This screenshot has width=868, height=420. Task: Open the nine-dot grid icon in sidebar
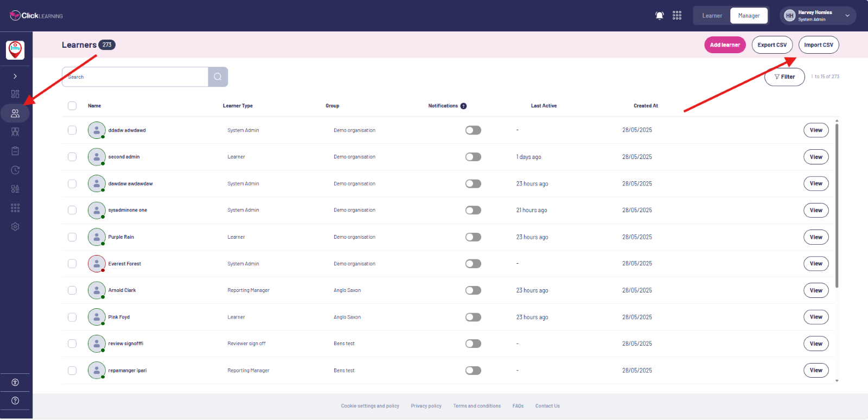pyautogui.click(x=15, y=208)
